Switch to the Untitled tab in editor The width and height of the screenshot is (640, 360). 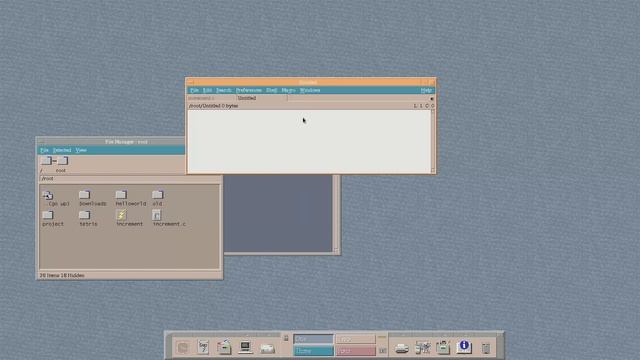[262, 98]
